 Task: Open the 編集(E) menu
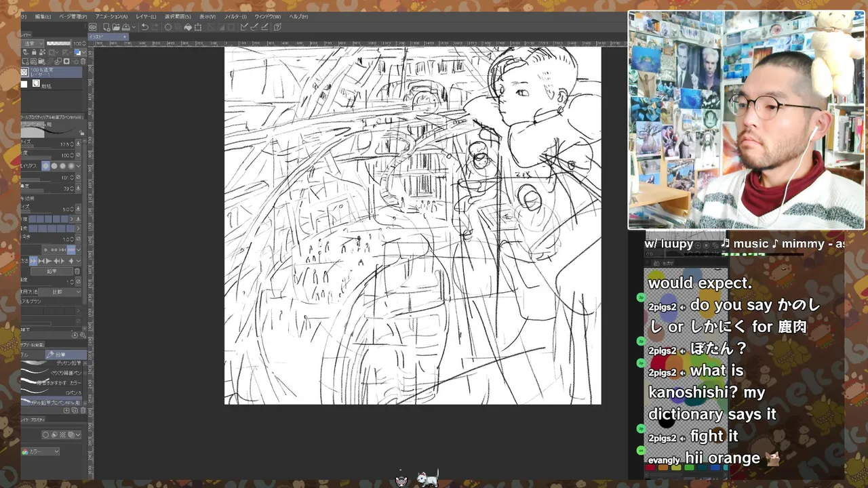[43, 16]
